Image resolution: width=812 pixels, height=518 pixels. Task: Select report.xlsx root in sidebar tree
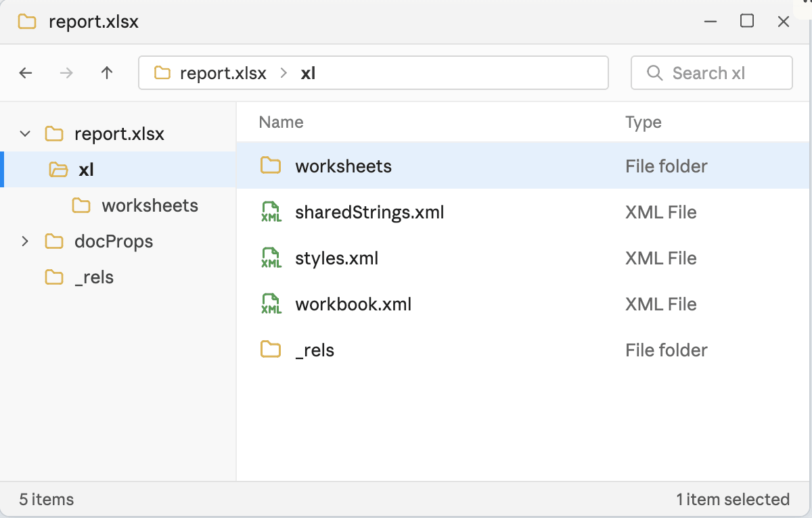click(119, 134)
